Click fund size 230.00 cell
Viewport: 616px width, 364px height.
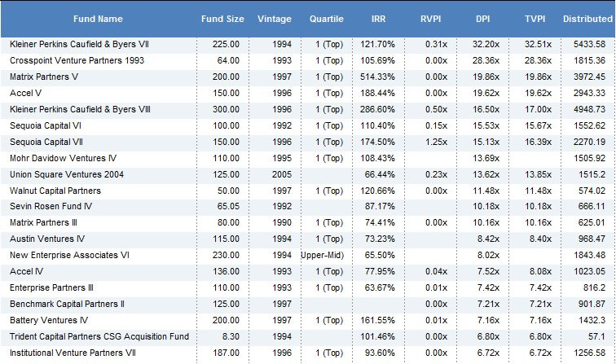[x=226, y=256]
